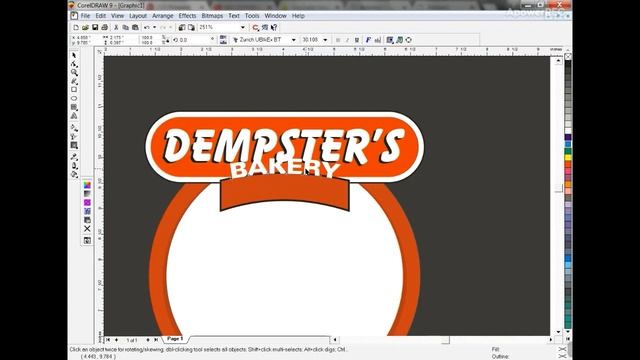Select the Pick tool

coord(74,55)
